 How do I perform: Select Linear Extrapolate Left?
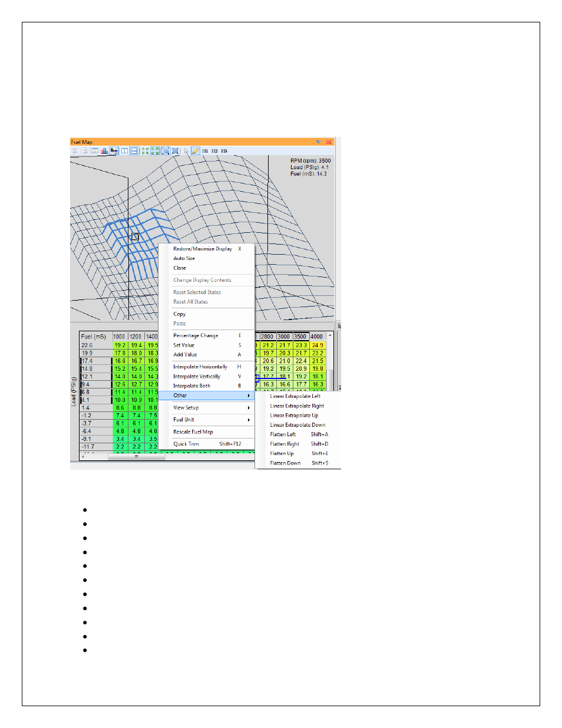[x=298, y=396]
